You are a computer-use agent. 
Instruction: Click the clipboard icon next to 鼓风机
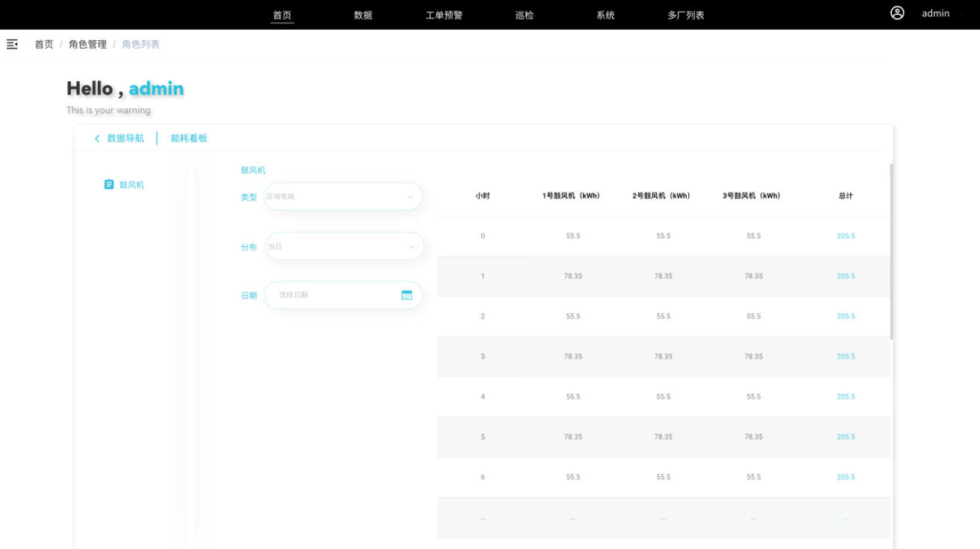pos(109,185)
